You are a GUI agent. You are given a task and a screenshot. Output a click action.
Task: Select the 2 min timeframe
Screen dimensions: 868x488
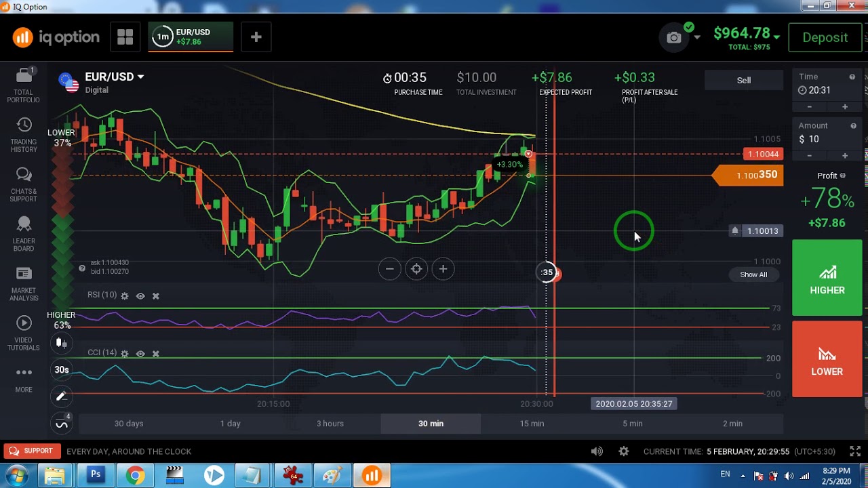coord(732,424)
